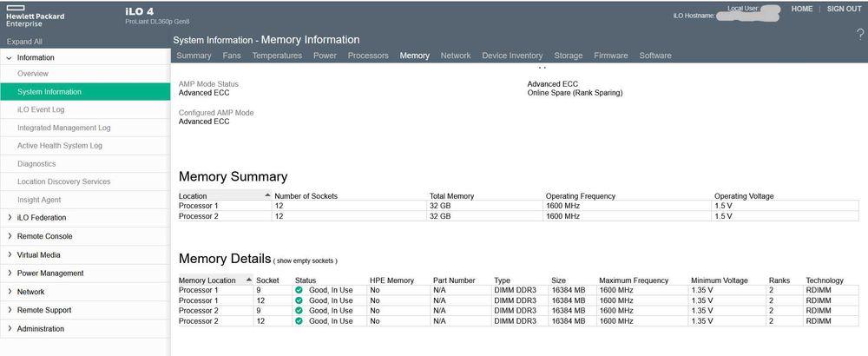Click Expand All in the sidebar

pos(24,42)
